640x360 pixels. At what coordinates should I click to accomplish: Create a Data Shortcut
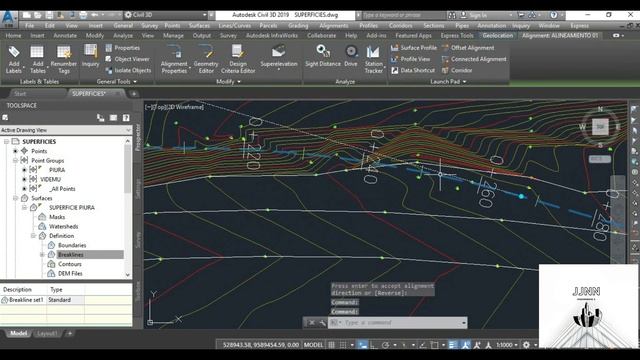point(413,70)
